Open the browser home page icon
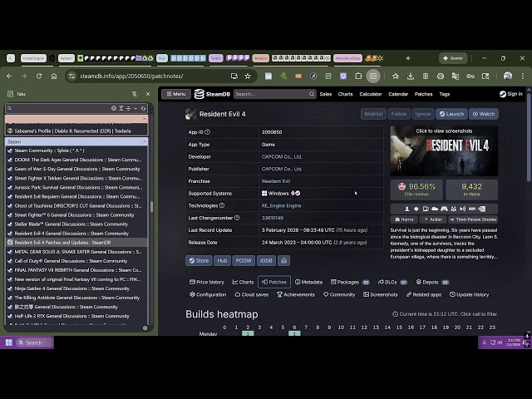 [54, 76]
